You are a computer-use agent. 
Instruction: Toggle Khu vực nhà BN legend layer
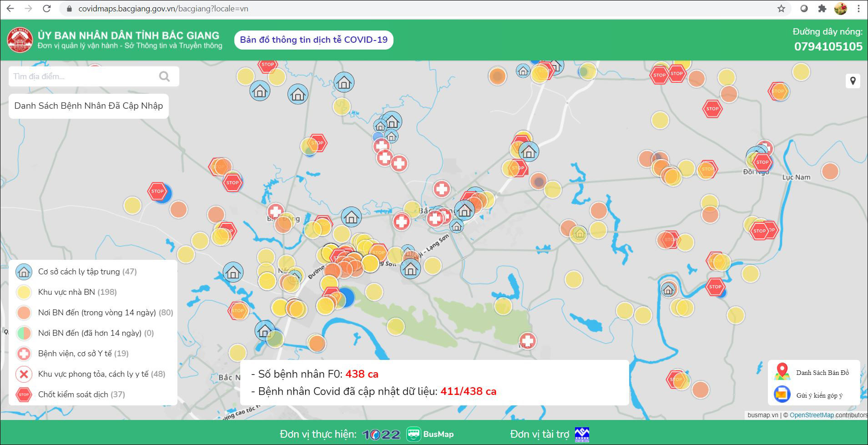[x=24, y=292]
